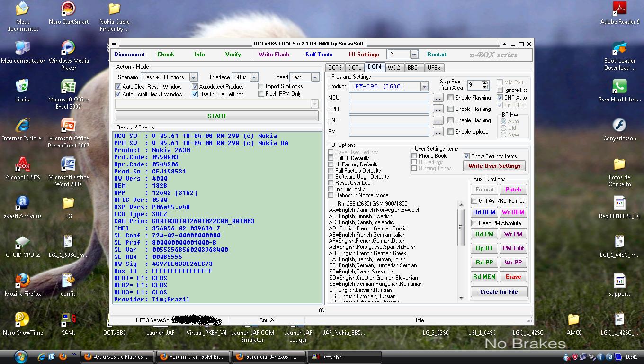Open Lixeira recycle bin icon
Image resolution: width=644 pixels, height=364 pixels.
pyautogui.click(x=23, y=91)
